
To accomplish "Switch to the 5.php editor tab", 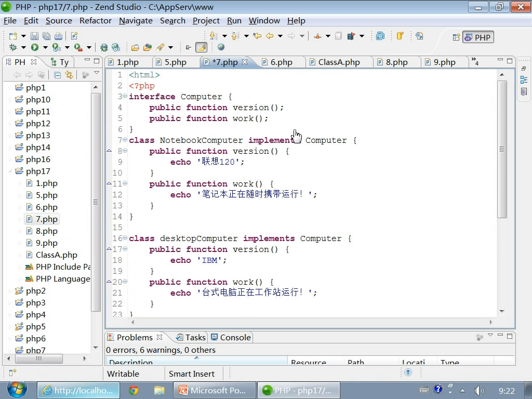I will tap(175, 62).
